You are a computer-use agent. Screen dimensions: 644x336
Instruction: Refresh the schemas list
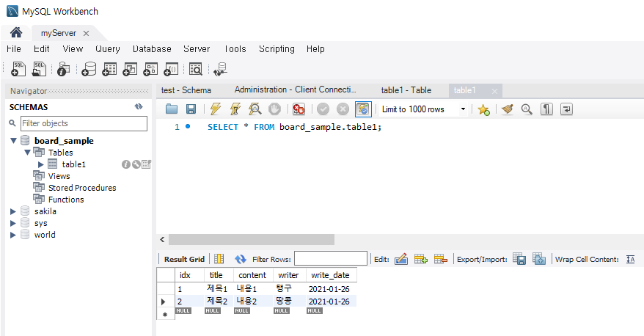pyautogui.click(x=139, y=107)
